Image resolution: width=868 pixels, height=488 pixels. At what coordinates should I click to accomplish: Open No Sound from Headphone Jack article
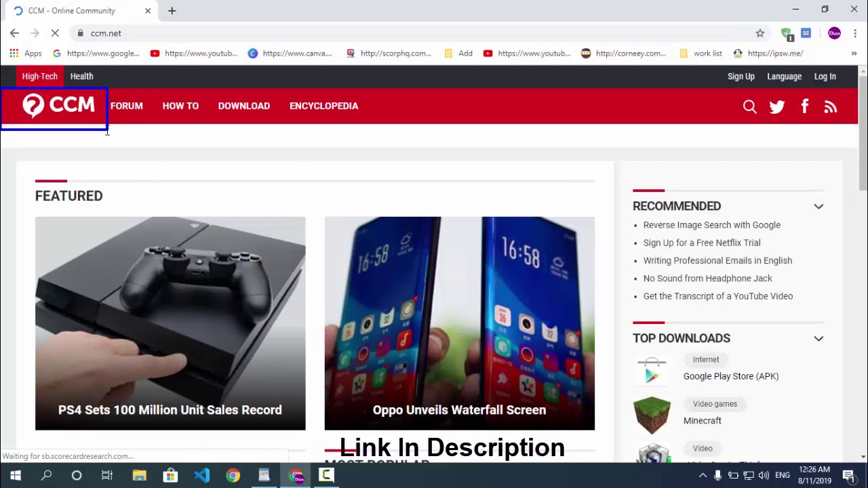[x=707, y=278]
